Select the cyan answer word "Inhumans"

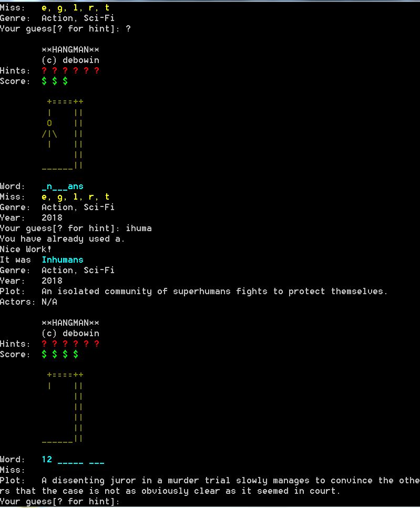(63, 260)
